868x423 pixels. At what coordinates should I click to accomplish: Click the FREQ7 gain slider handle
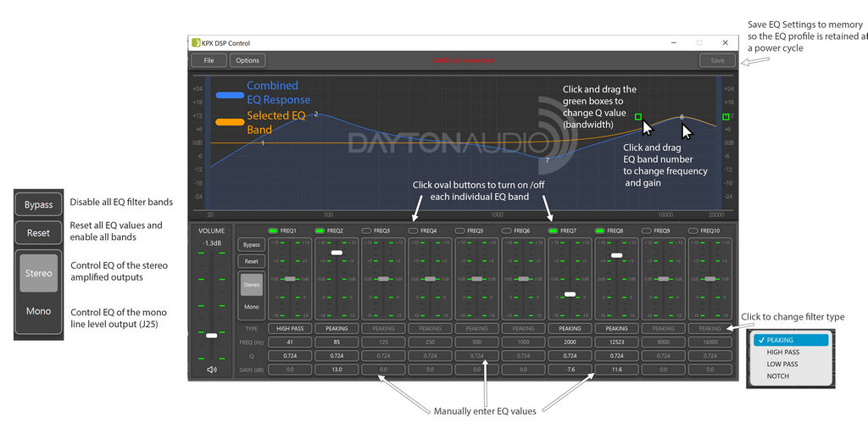[570, 294]
